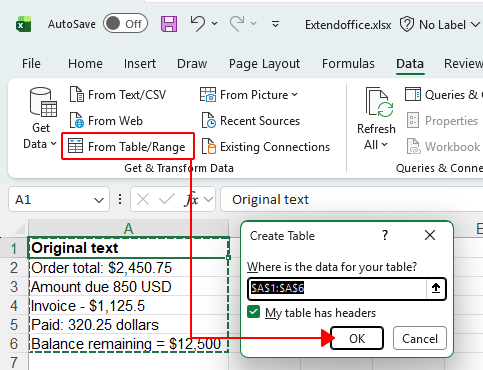Click the table range field $A$1:$A$6
The image size is (483, 370).
pos(337,288)
